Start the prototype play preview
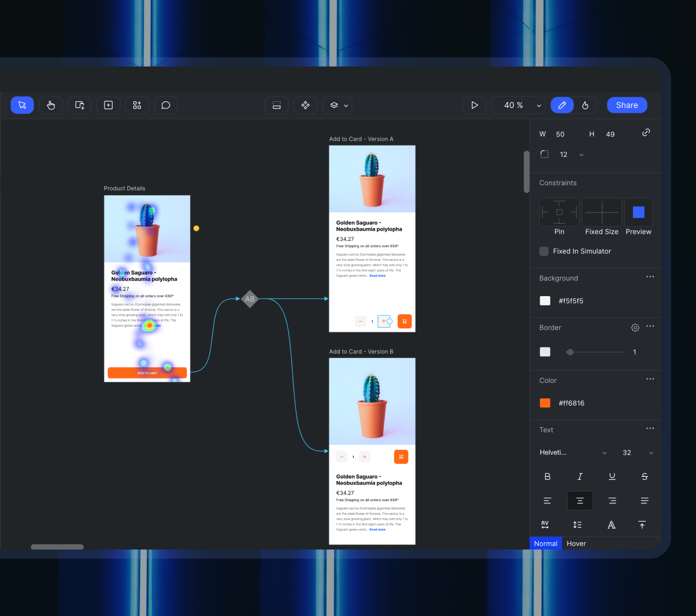The height and width of the screenshot is (616, 696). [x=474, y=105]
